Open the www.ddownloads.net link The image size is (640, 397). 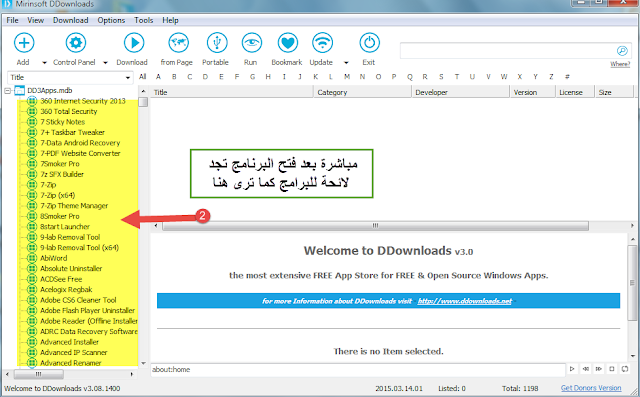[464, 301]
